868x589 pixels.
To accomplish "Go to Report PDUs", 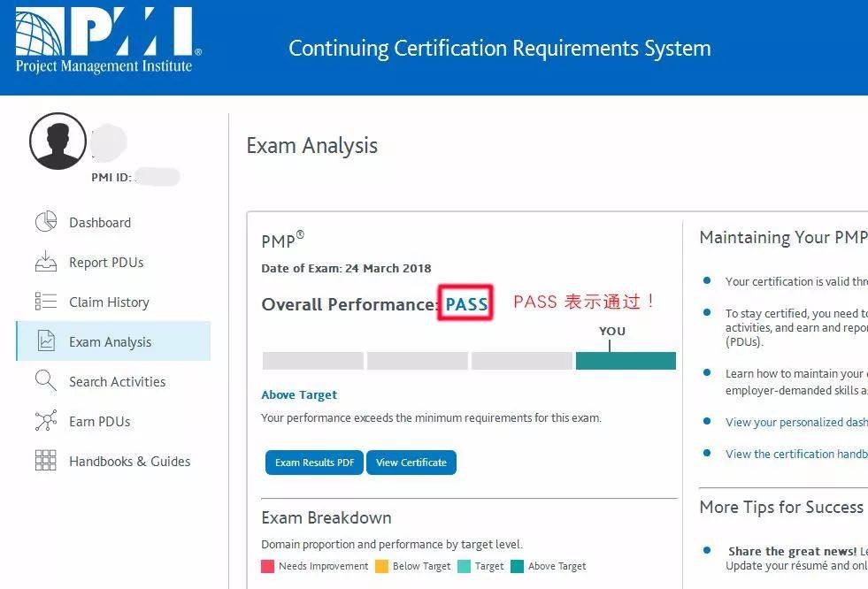I will (x=106, y=262).
